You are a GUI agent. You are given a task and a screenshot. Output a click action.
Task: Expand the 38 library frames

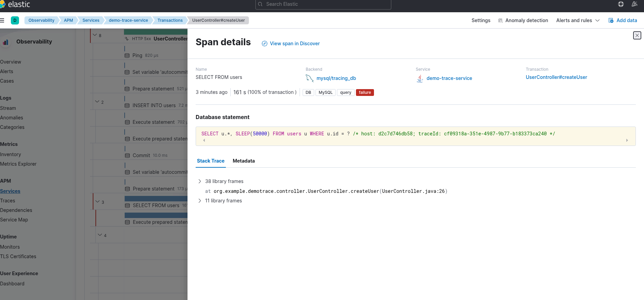coord(200,181)
